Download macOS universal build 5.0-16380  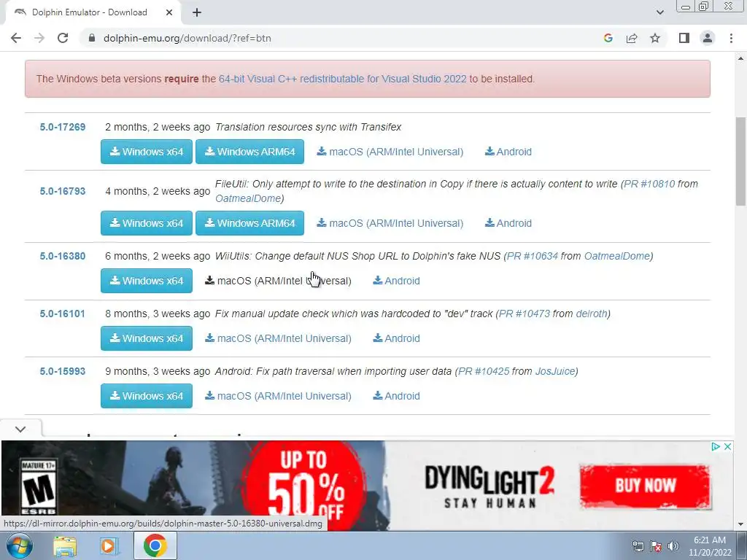tap(278, 281)
